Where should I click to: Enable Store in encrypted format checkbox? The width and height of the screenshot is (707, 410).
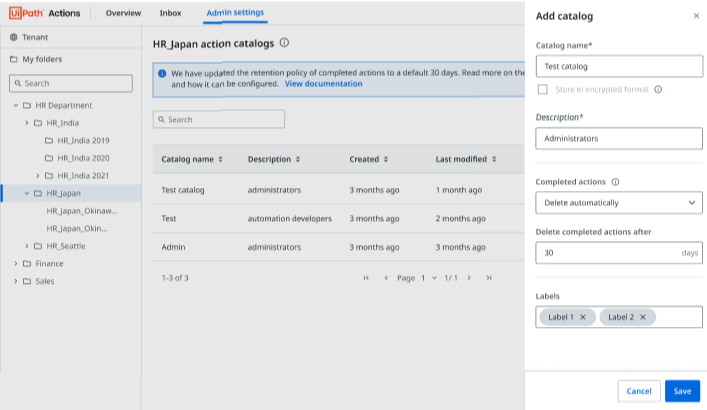coord(542,89)
